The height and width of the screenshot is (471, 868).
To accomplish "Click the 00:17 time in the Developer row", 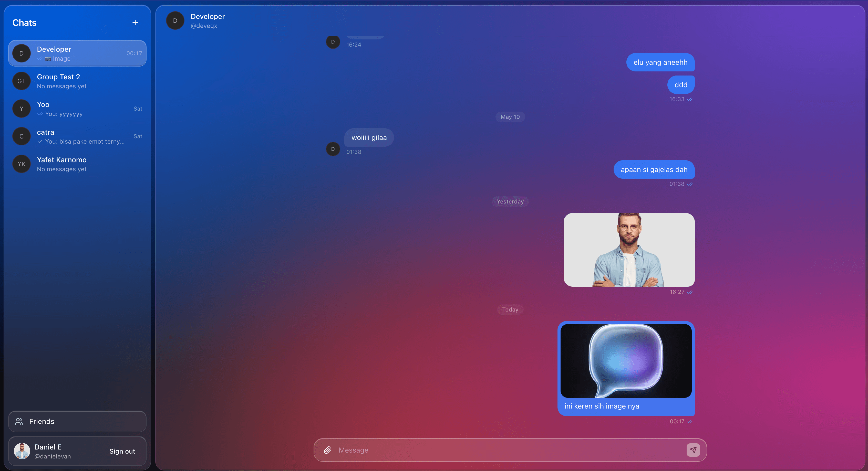I will pyautogui.click(x=134, y=53).
